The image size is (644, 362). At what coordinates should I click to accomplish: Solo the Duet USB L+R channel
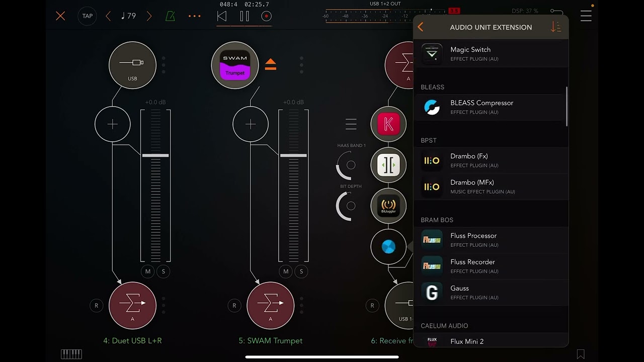(x=164, y=271)
